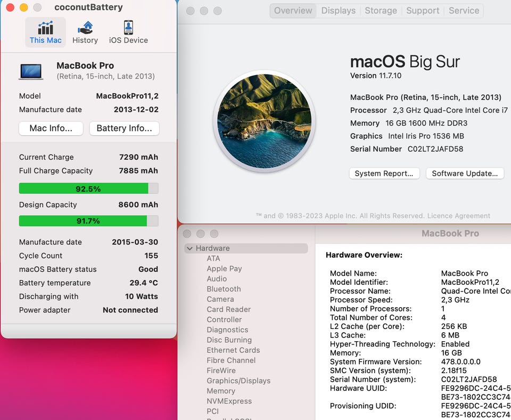This screenshot has height=420, width=511.
Task: Click the macOS Big Sur logo image
Action: (265, 121)
